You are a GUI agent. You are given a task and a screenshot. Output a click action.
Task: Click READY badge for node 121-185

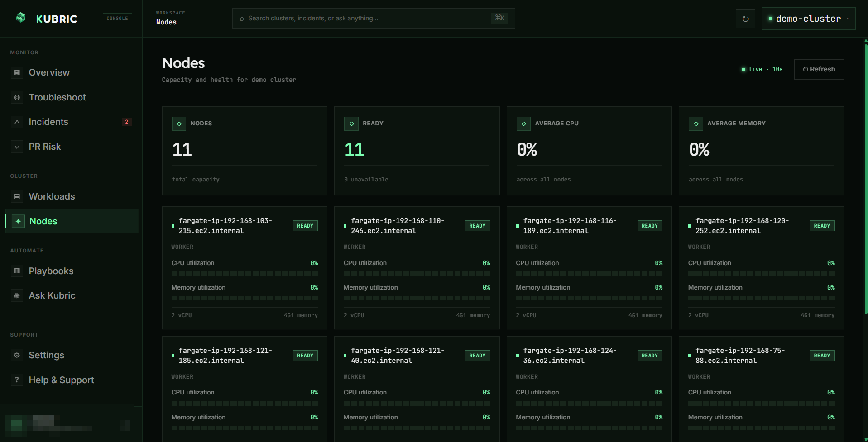(x=305, y=356)
